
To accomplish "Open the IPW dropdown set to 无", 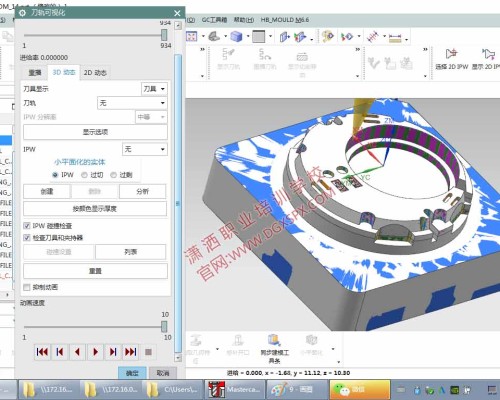I will (145, 149).
